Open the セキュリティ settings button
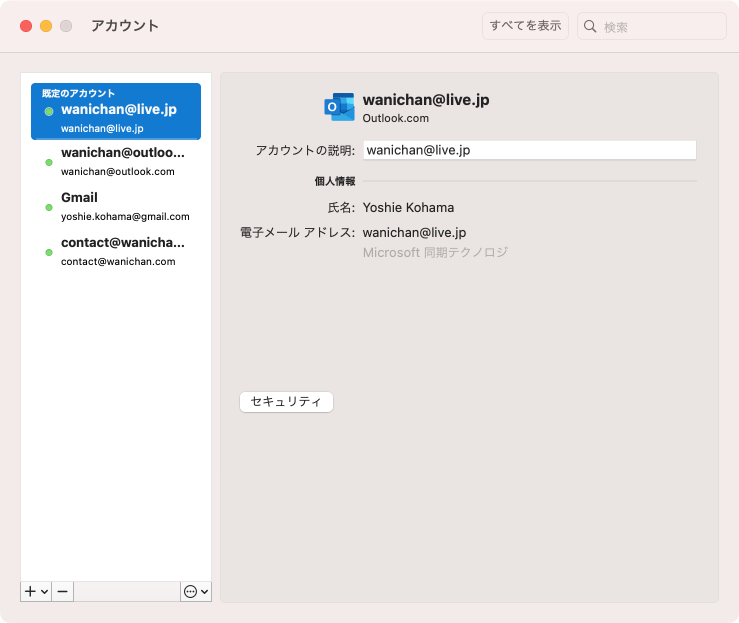The width and height of the screenshot is (739, 623). pyautogui.click(x=286, y=402)
